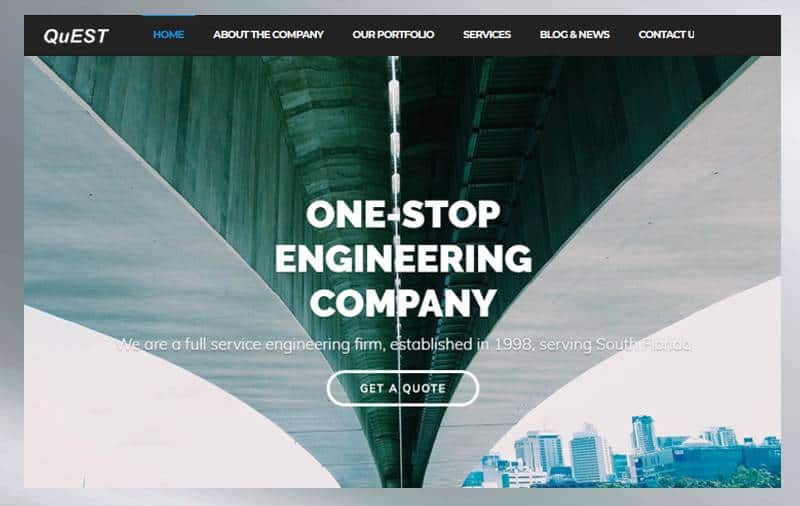Select Services in the navigation bar
800x506 pixels.
(487, 35)
